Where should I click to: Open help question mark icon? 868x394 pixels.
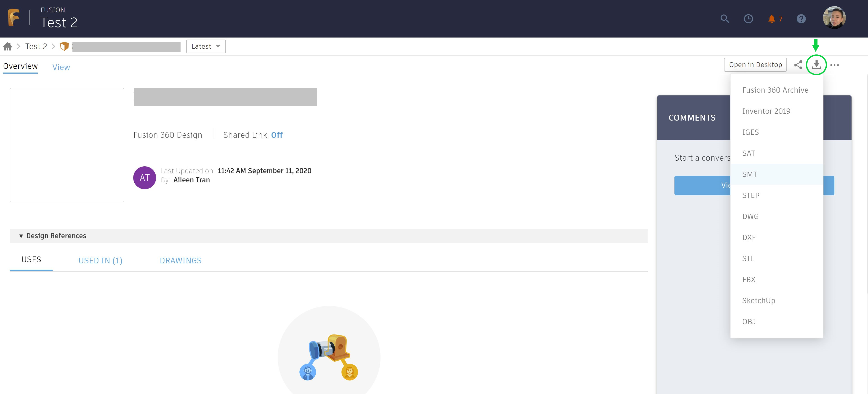pos(801,19)
